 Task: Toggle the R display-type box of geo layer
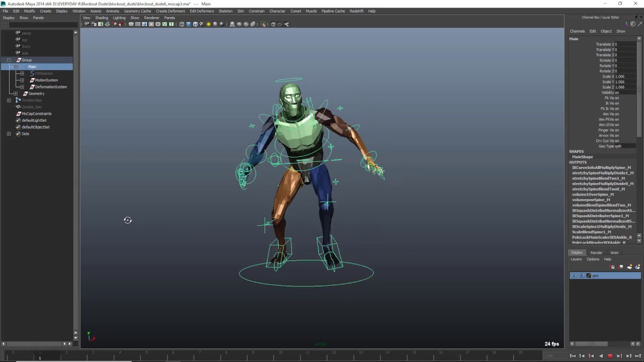point(582,276)
